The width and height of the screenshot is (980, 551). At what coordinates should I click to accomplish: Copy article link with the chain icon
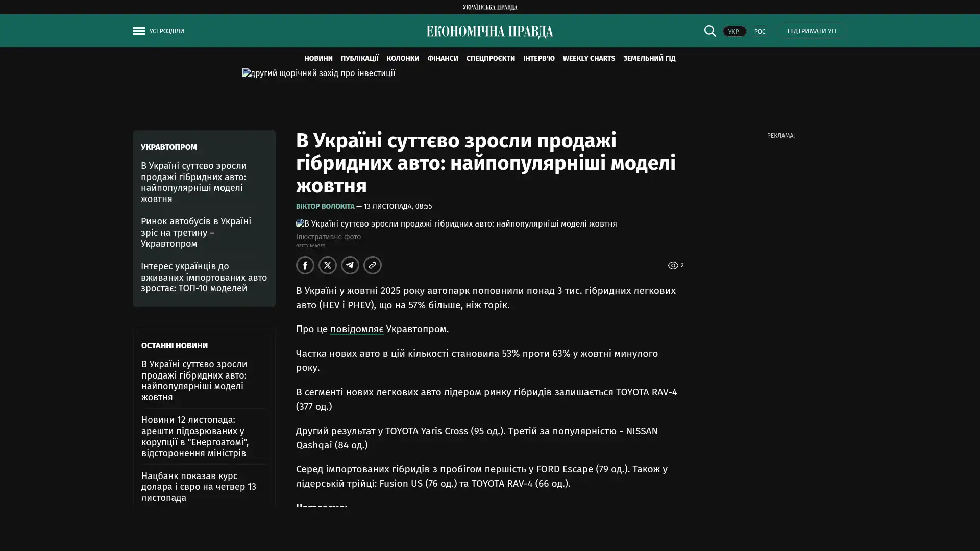pos(373,265)
